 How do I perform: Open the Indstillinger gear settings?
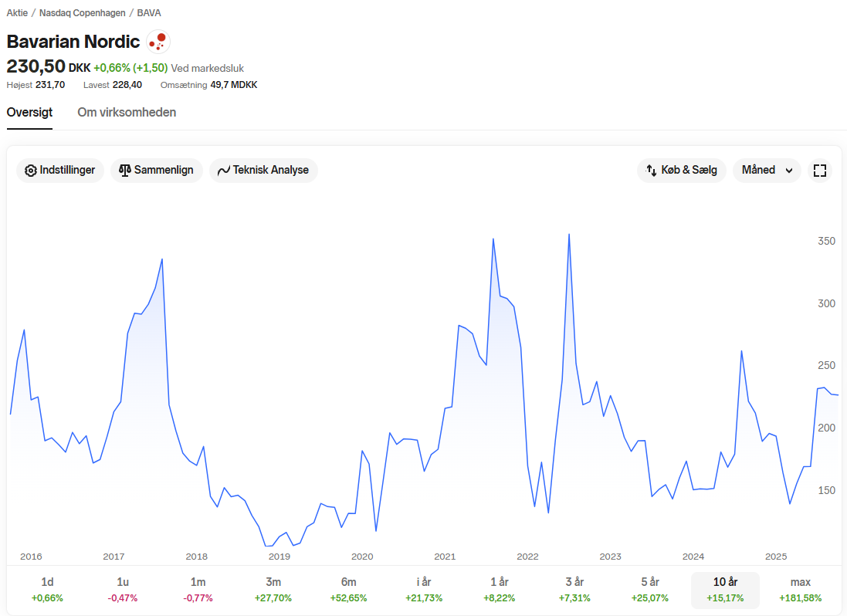(x=60, y=170)
